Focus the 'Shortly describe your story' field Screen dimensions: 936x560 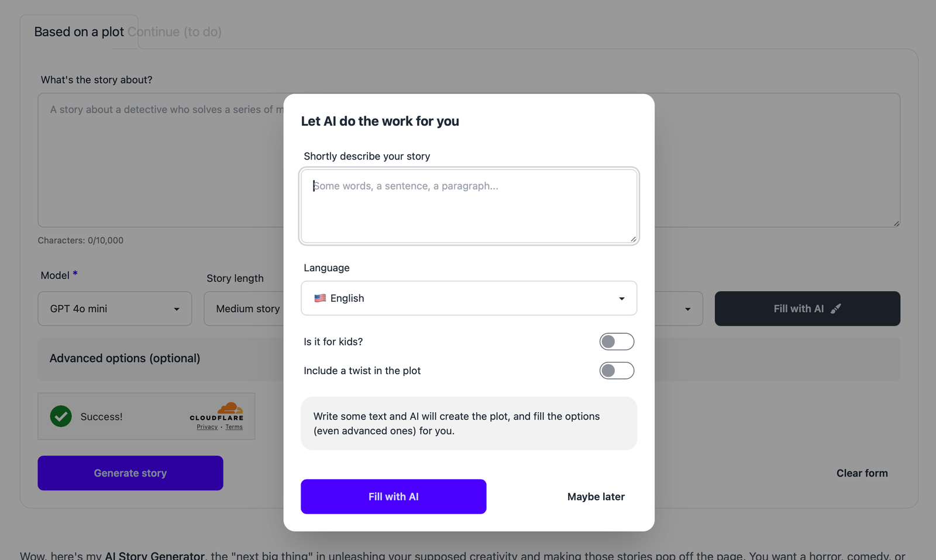[469, 206]
